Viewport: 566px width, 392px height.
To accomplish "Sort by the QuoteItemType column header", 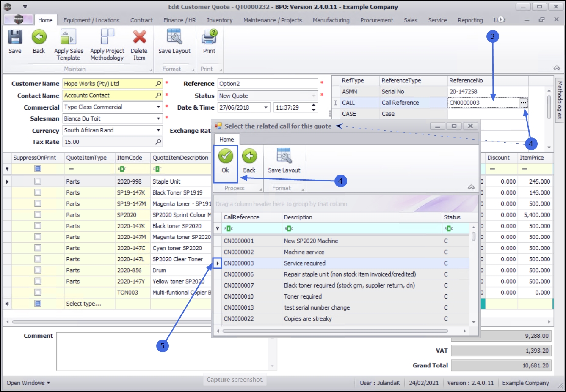I will (90, 158).
